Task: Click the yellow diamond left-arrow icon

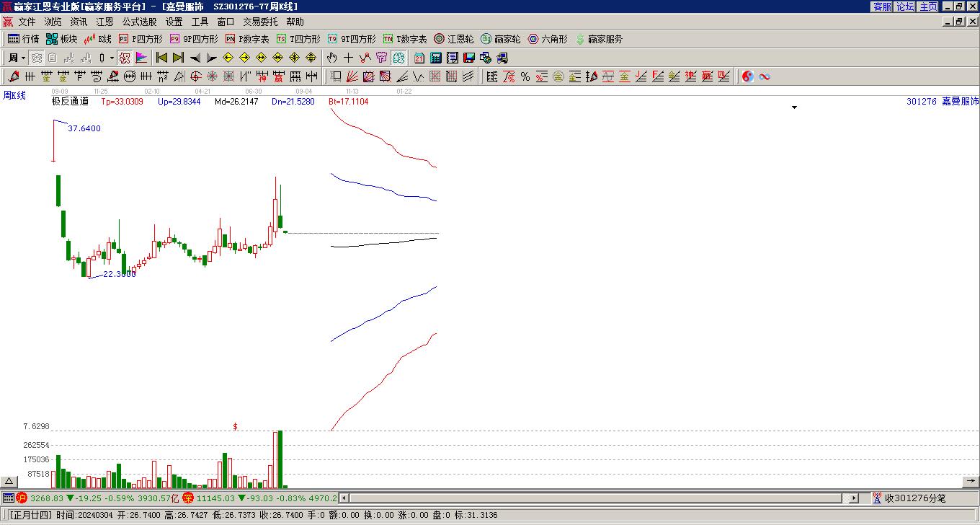Action: click(228, 58)
